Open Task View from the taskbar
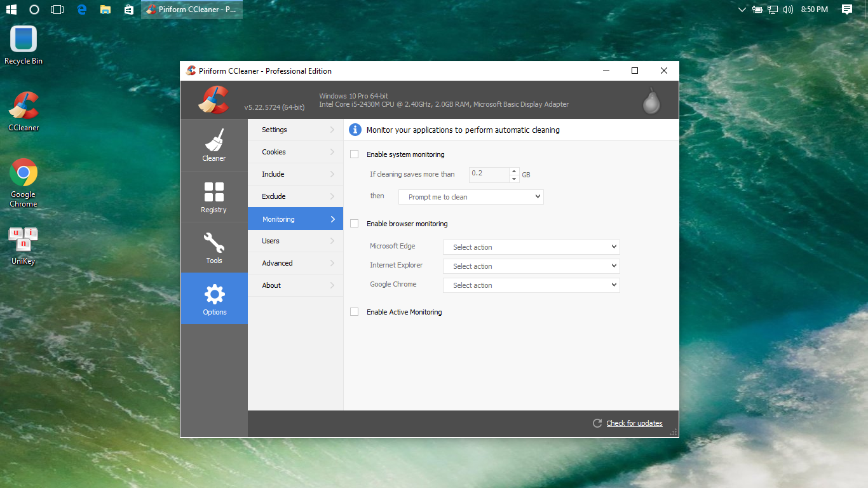This screenshot has height=488, width=868. pyautogui.click(x=57, y=10)
